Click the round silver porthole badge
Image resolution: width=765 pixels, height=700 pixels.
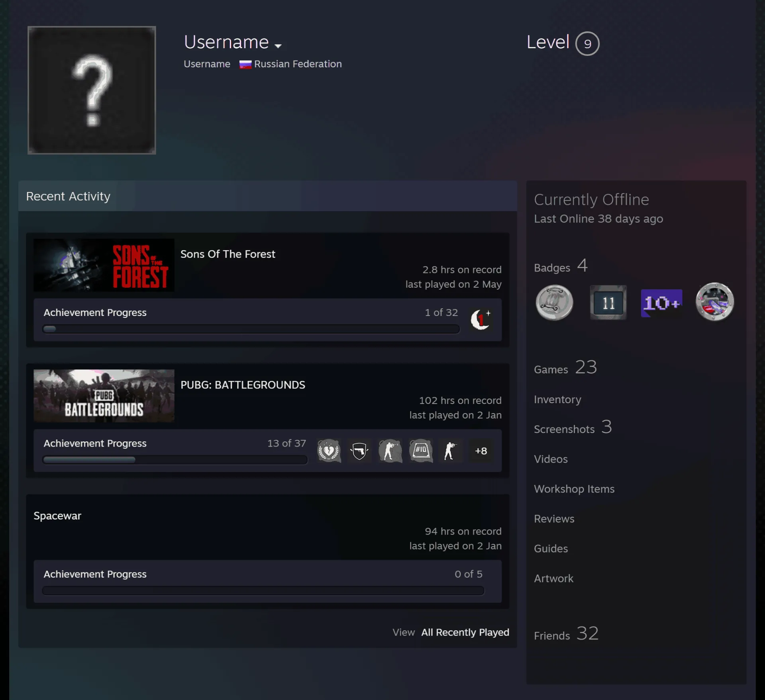pos(715,302)
